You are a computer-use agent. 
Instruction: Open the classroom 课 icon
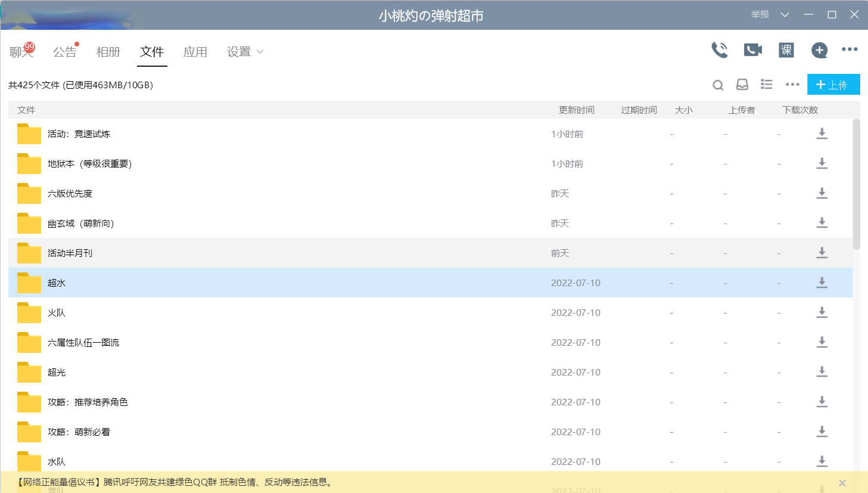[x=786, y=50]
